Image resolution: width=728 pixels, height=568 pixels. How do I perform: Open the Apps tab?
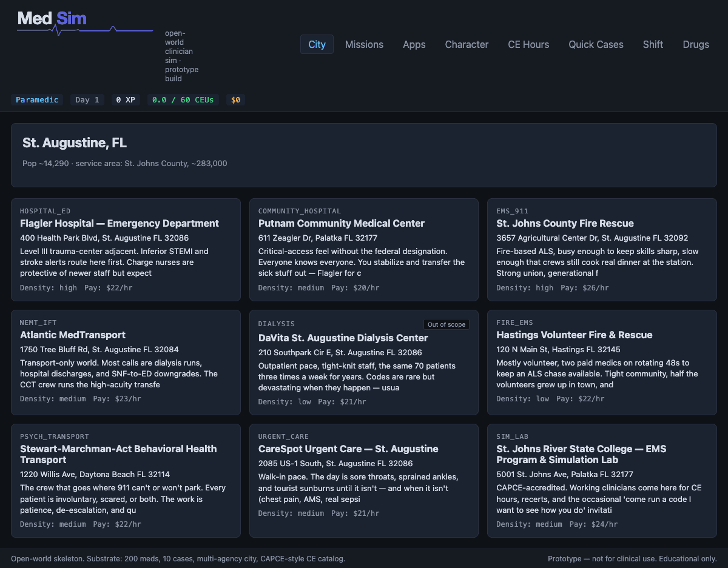(x=414, y=44)
